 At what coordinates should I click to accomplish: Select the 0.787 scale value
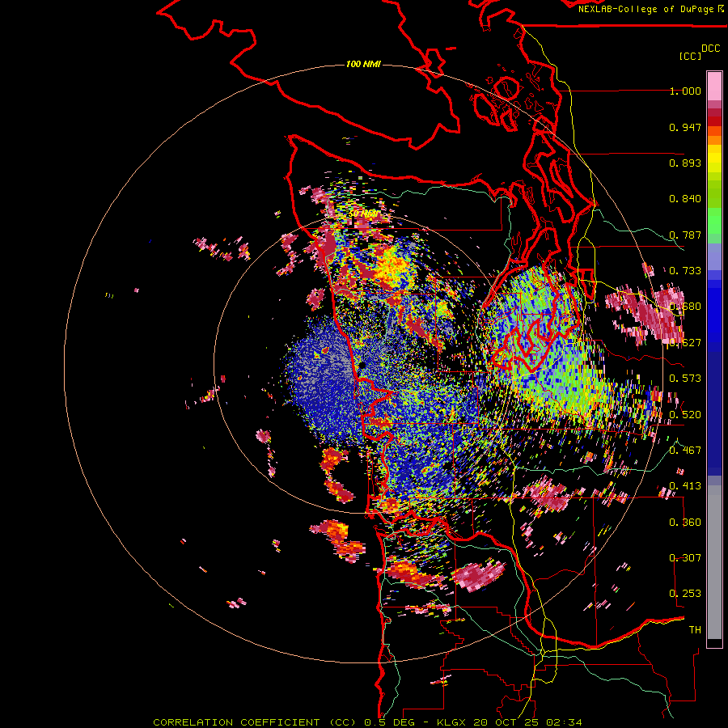coord(685,235)
